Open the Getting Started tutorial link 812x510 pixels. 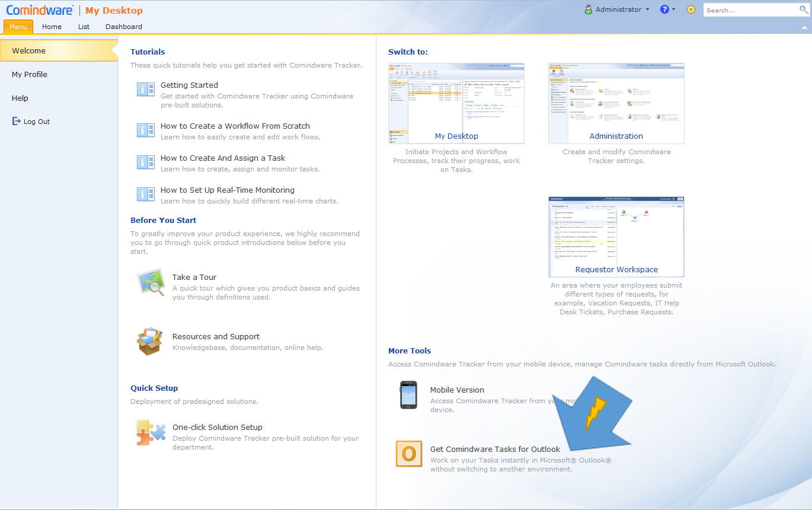(x=189, y=85)
